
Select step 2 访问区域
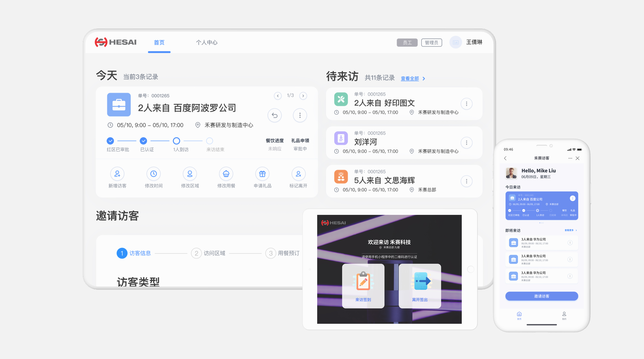coord(208,253)
